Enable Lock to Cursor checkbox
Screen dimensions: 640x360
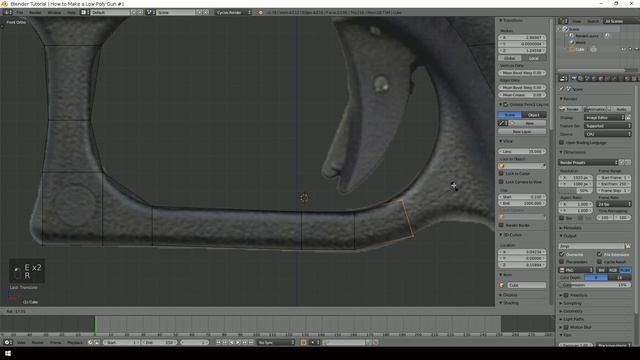(502, 173)
